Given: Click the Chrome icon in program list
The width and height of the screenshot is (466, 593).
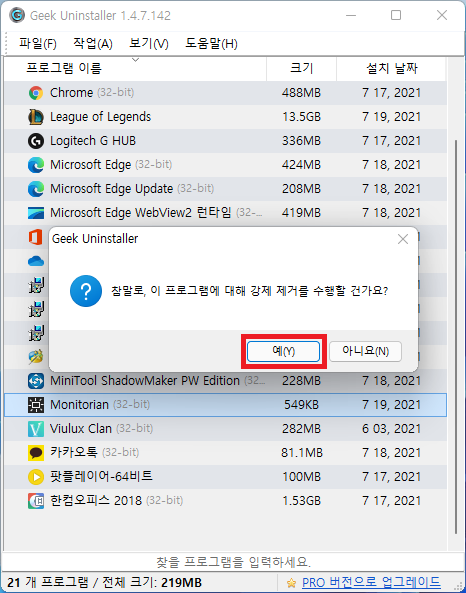Looking at the screenshot, I should click(36, 93).
